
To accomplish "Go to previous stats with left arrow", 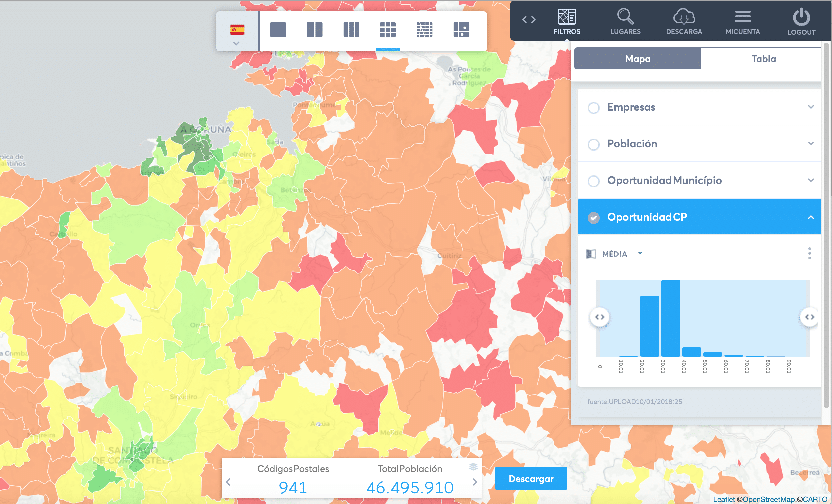I will [228, 482].
